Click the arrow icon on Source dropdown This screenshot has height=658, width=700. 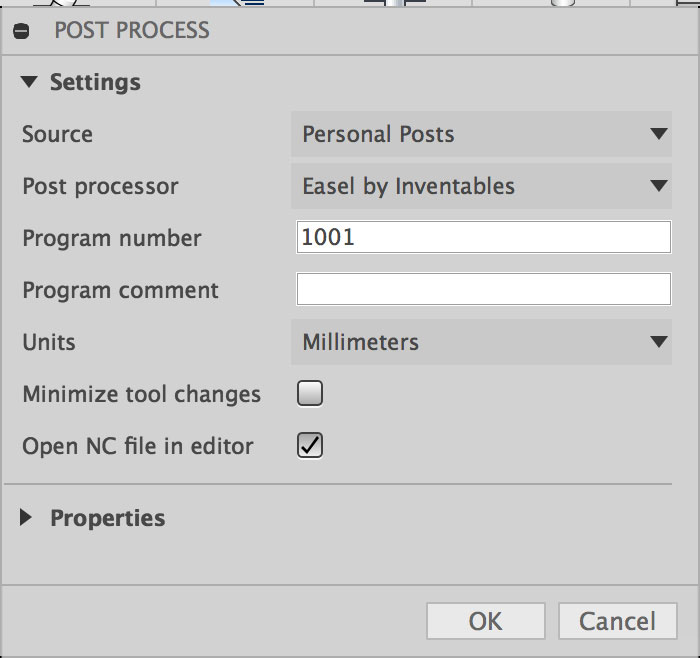coord(658,134)
